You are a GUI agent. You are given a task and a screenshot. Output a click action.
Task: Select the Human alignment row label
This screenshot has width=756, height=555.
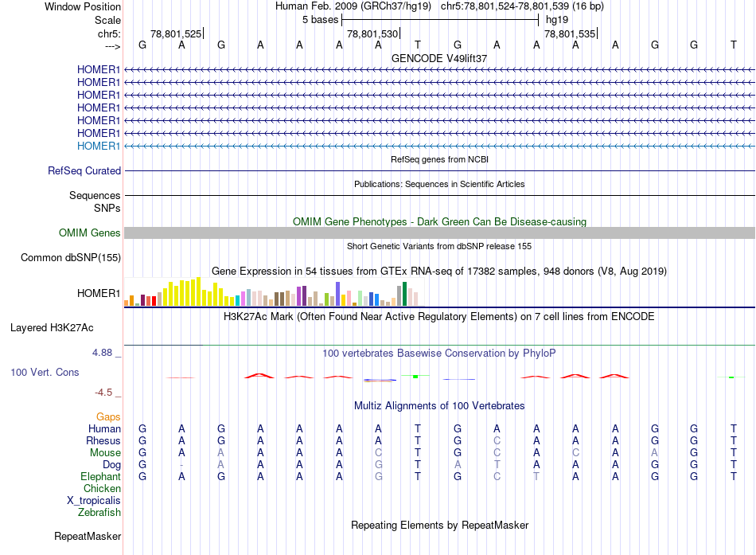coord(104,429)
